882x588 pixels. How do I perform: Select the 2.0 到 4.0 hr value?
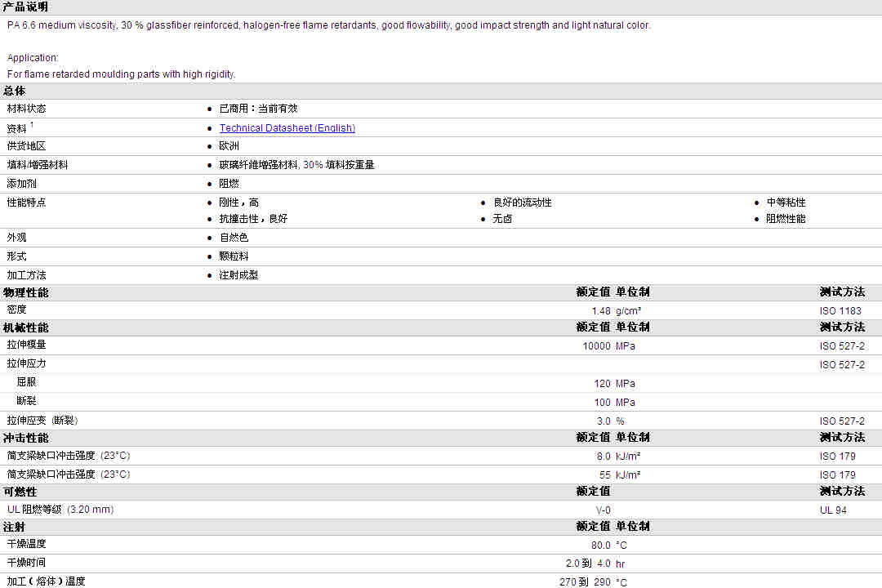point(595,563)
